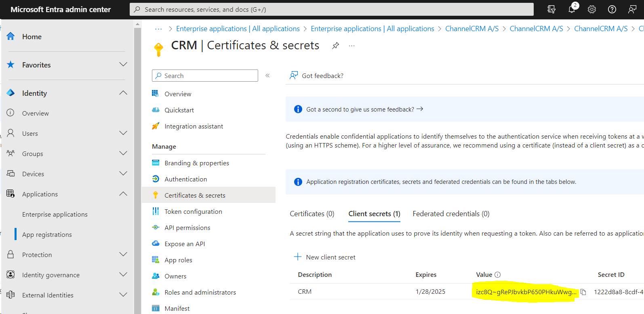The image size is (644, 314).
Task: Click New client secret button
Action: pyautogui.click(x=325, y=257)
